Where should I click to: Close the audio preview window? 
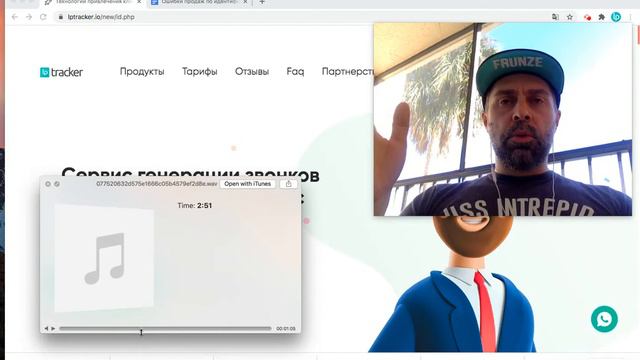click(48, 184)
